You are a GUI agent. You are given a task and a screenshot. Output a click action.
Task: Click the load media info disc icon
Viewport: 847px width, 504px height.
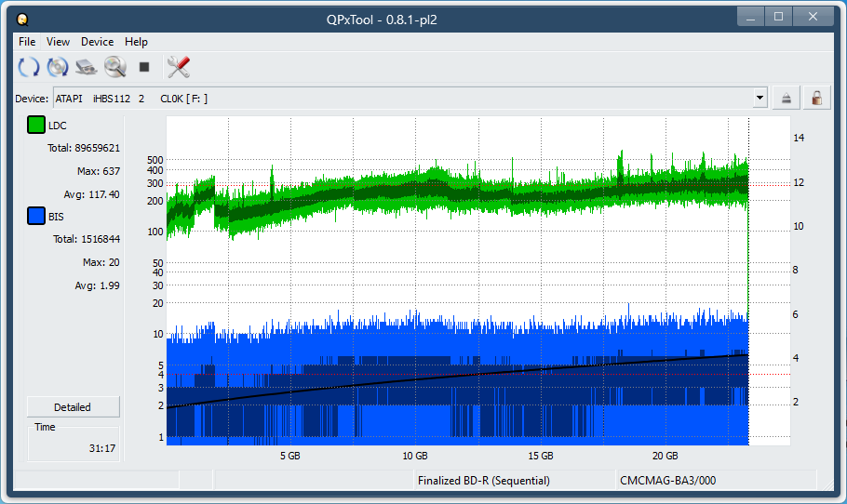point(58,67)
